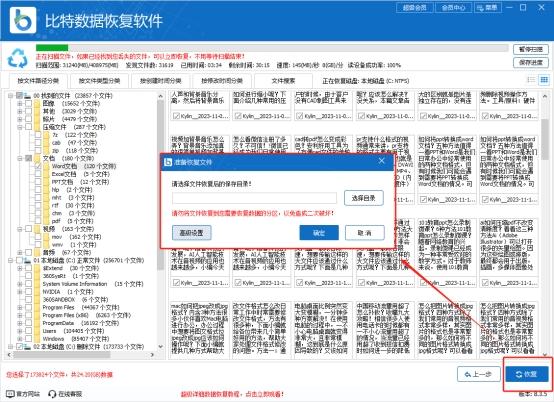The width and height of the screenshot is (554, 402).
Task: Expand the $Extend tree node
Action: pos(20,268)
